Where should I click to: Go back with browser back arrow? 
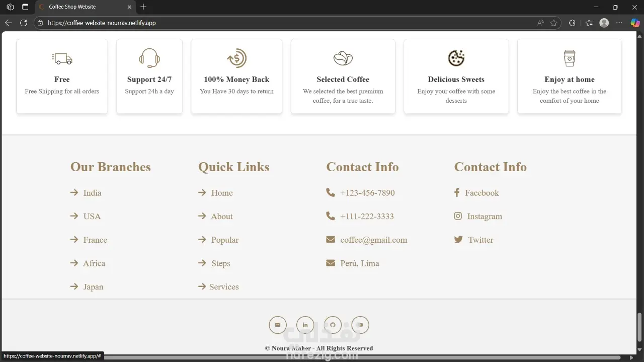(x=8, y=23)
